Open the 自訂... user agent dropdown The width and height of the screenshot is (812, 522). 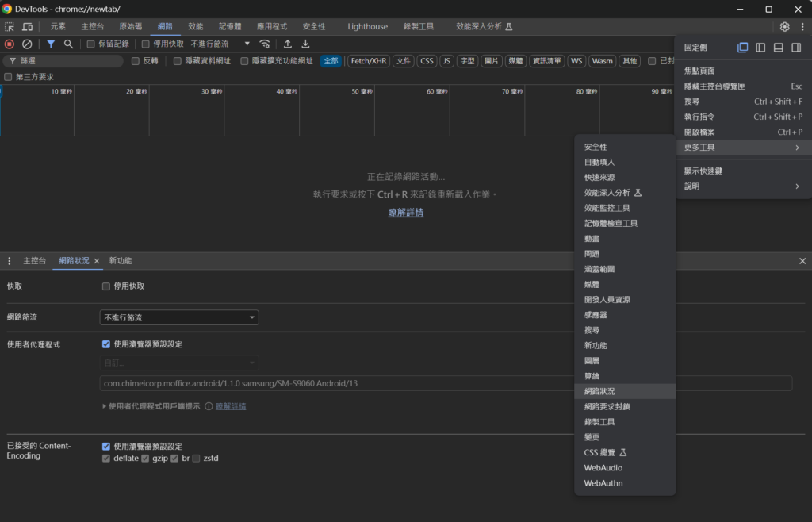[x=179, y=363]
